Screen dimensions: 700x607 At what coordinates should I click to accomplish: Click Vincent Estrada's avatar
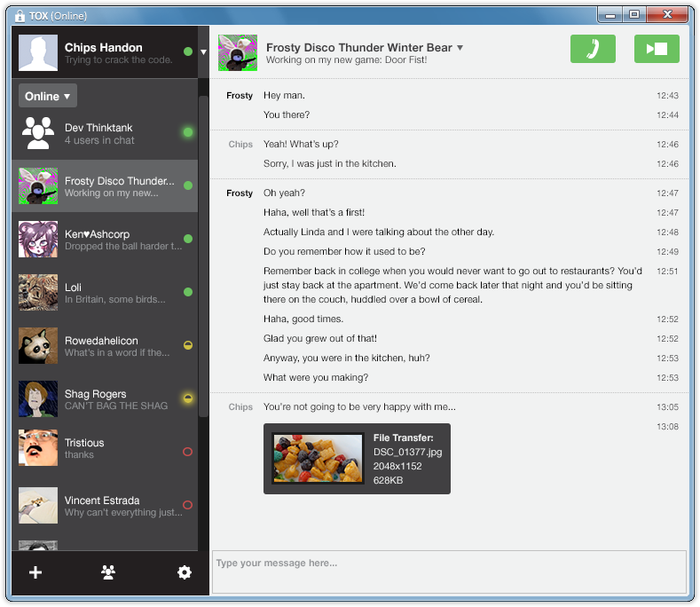(x=38, y=505)
